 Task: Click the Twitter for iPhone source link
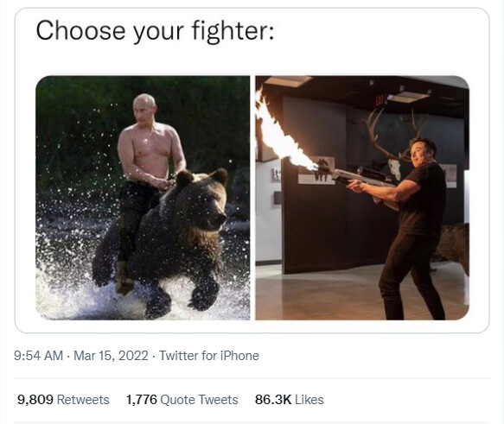coord(209,356)
